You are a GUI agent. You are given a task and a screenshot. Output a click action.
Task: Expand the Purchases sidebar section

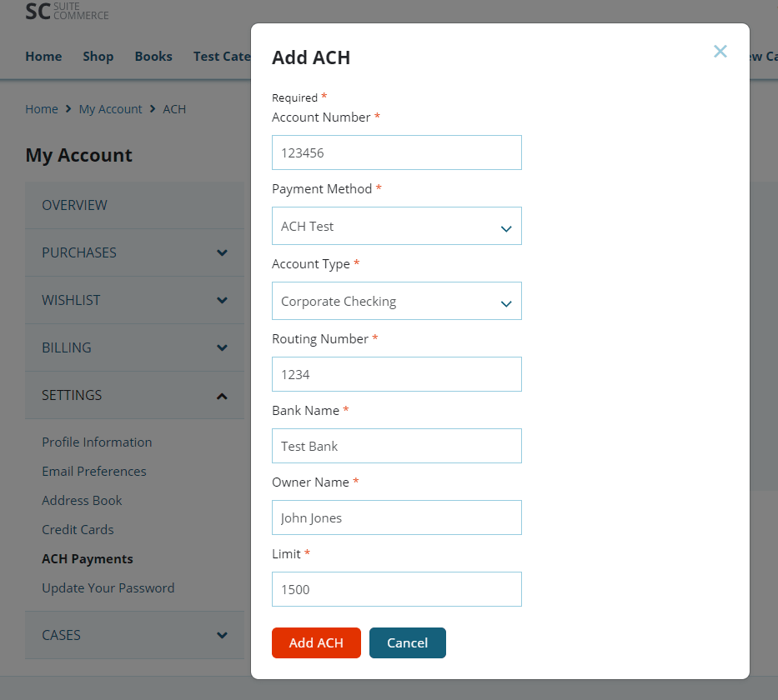point(134,252)
